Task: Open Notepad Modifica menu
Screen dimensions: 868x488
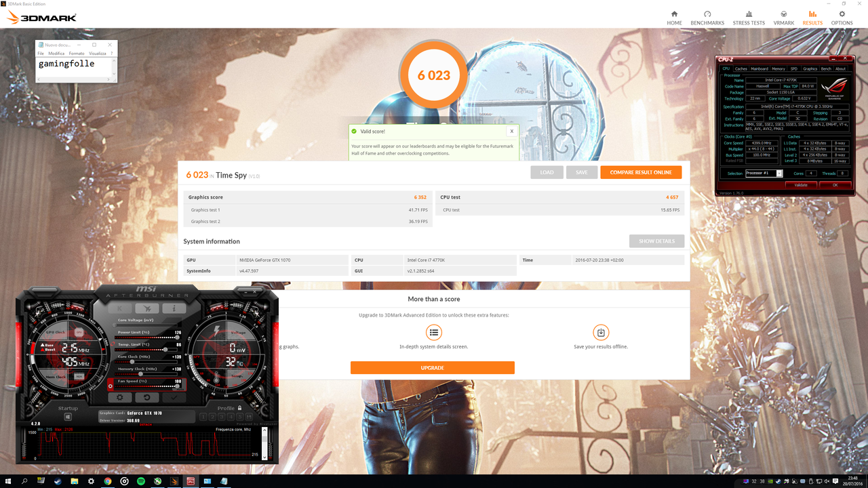Action: (56, 53)
